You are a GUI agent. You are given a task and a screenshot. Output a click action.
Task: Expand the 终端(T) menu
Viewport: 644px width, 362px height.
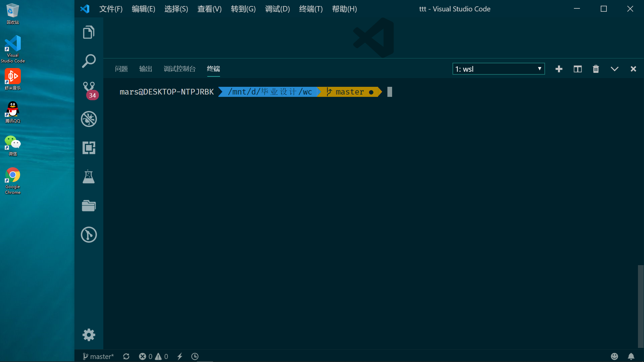click(310, 9)
